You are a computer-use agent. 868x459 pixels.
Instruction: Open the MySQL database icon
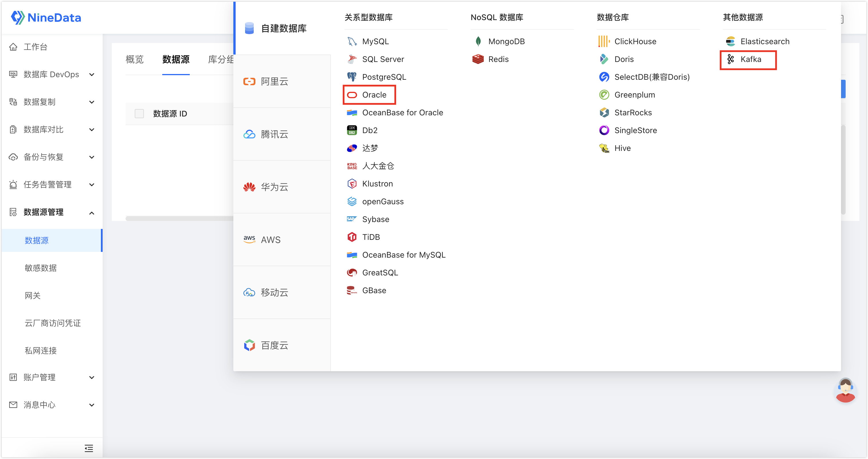click(352, 42)
